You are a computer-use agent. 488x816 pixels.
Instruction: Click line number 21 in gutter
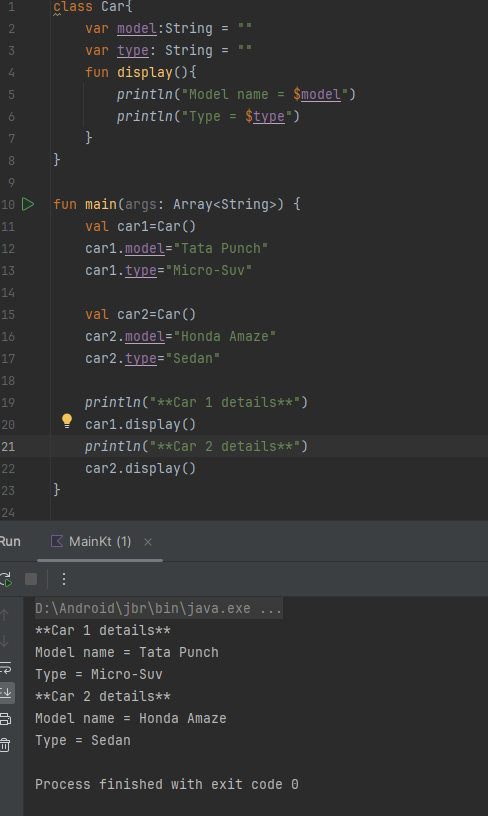[x=8, y=447]
